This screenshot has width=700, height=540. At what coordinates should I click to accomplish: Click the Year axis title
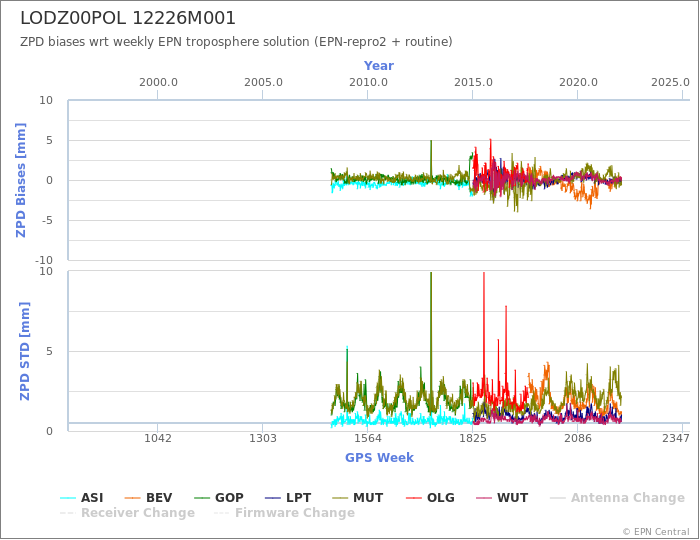[x=379, y=66]
